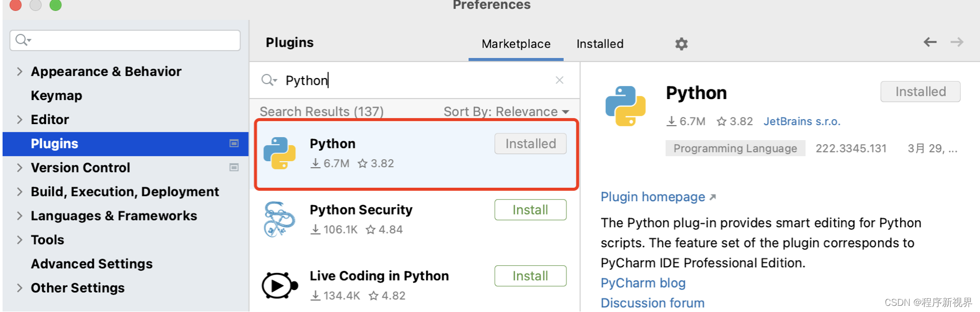Screen dimensions: 980x312
Task: Expand the Tools settings section
Action: point(19,240)
